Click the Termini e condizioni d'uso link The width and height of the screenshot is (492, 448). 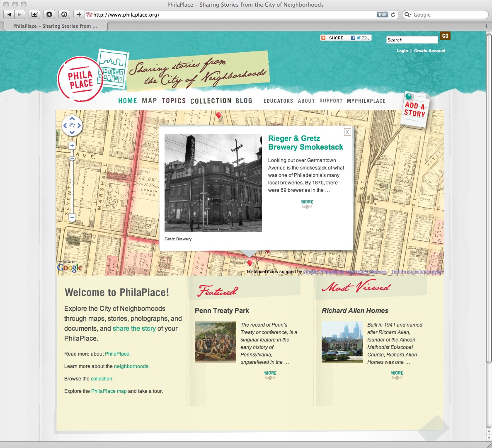(417, 272)
